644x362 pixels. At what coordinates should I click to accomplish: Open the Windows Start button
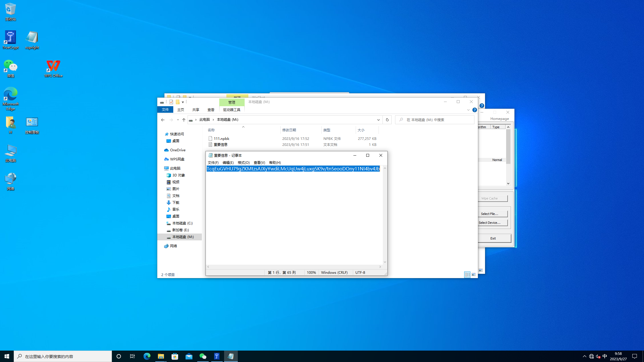point(7,356)
